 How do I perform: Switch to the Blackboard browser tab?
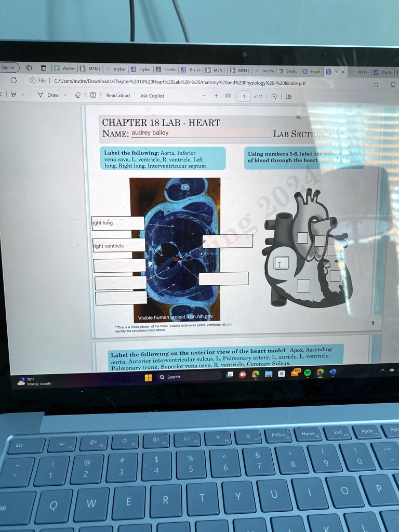[166, 69]
